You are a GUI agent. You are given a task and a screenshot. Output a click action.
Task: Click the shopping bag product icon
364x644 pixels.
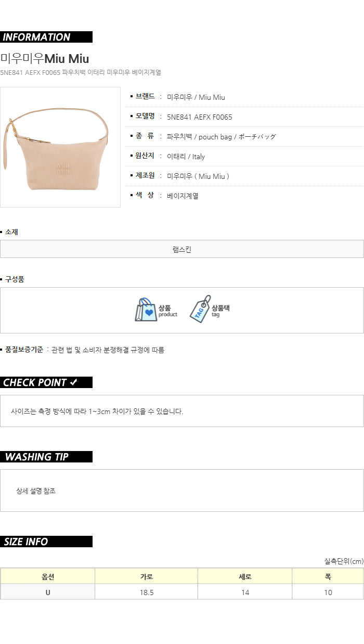point(146,310)
